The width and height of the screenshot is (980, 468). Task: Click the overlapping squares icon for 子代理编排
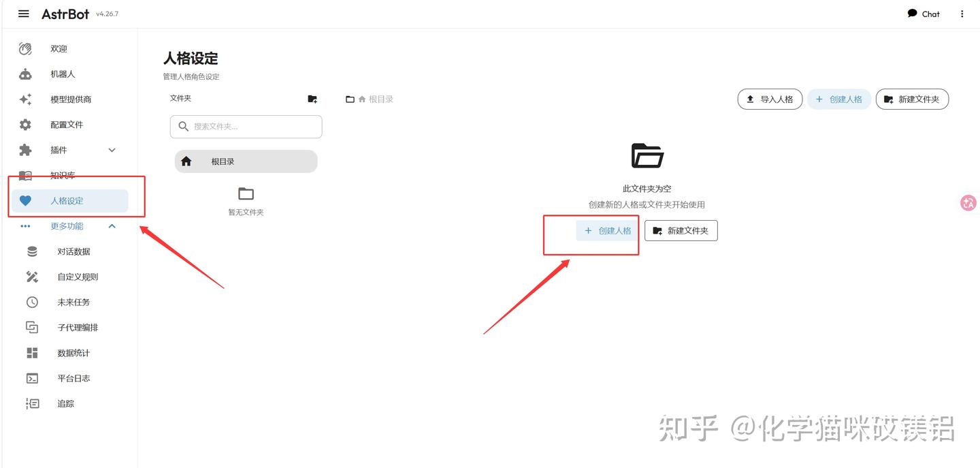[32, 328]
